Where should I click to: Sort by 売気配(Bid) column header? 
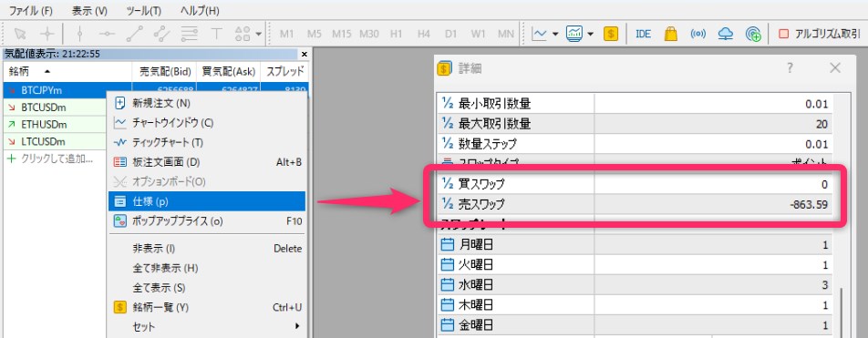pos(164,71)
